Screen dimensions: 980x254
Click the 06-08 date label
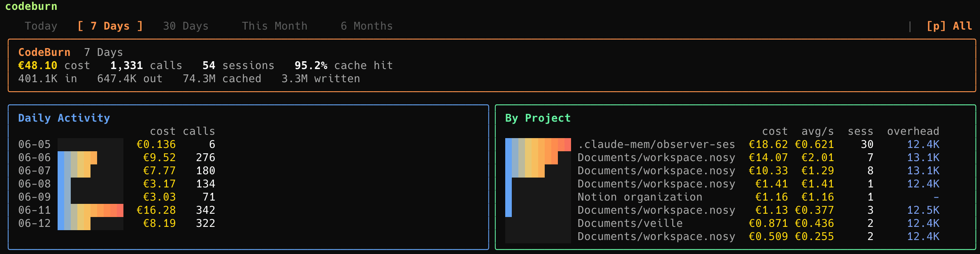click(34, 184)
